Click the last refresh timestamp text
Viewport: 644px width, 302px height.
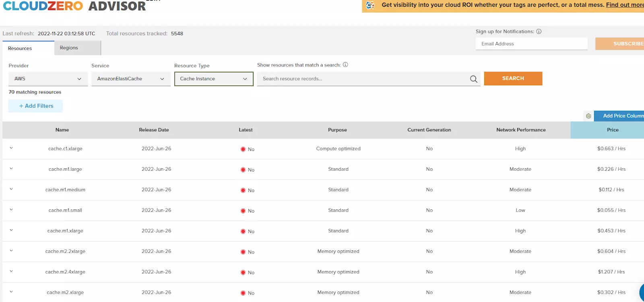(x=66, y=34)
